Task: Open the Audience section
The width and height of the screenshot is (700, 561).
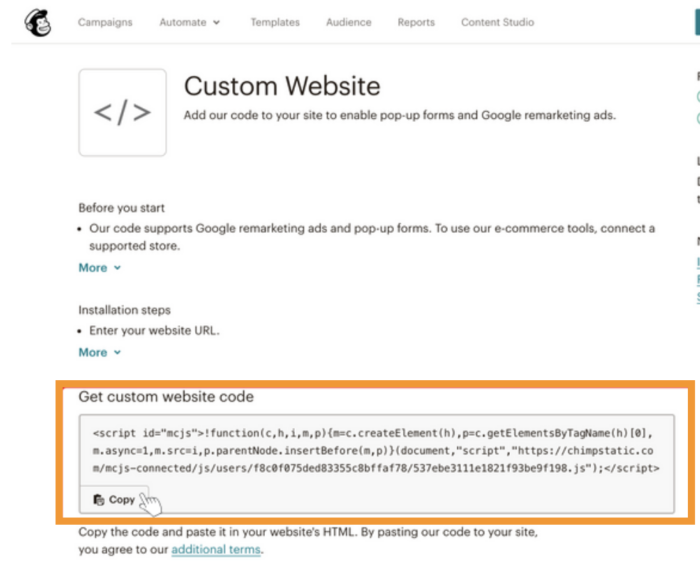Action: pos(349,22)
